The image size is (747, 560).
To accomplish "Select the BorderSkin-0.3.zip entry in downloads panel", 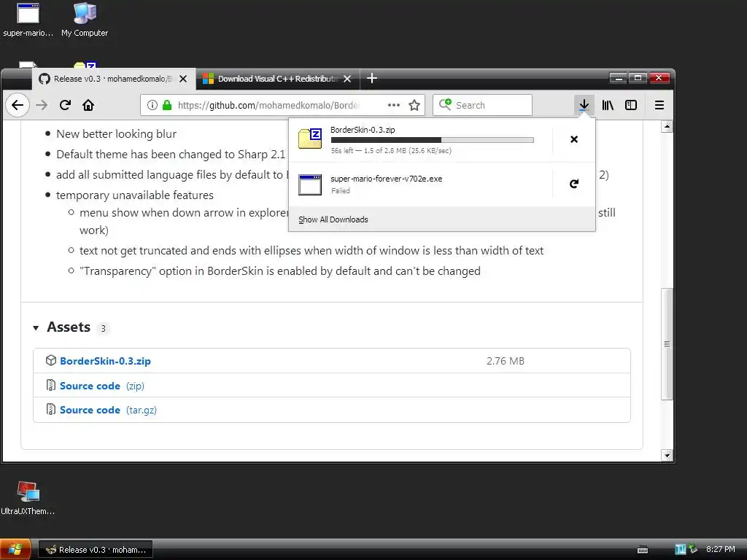I will (x=420, y=140).
